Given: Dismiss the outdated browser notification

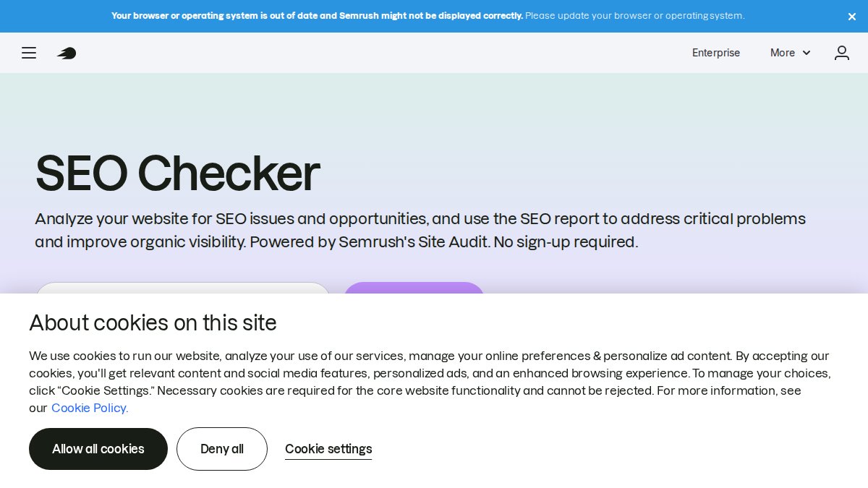Looking at the screenshot, I should tap(852, 16).
